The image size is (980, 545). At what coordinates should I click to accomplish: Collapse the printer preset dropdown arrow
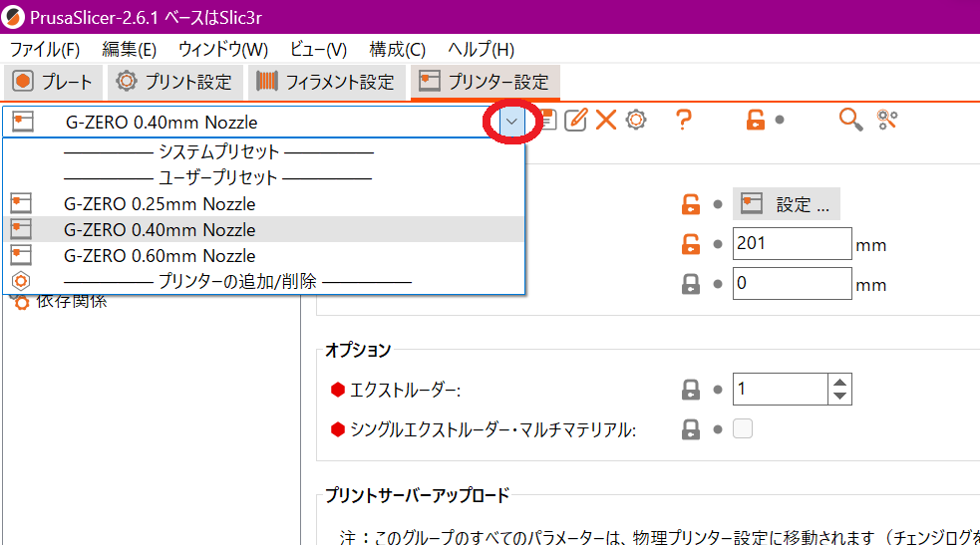511,122
